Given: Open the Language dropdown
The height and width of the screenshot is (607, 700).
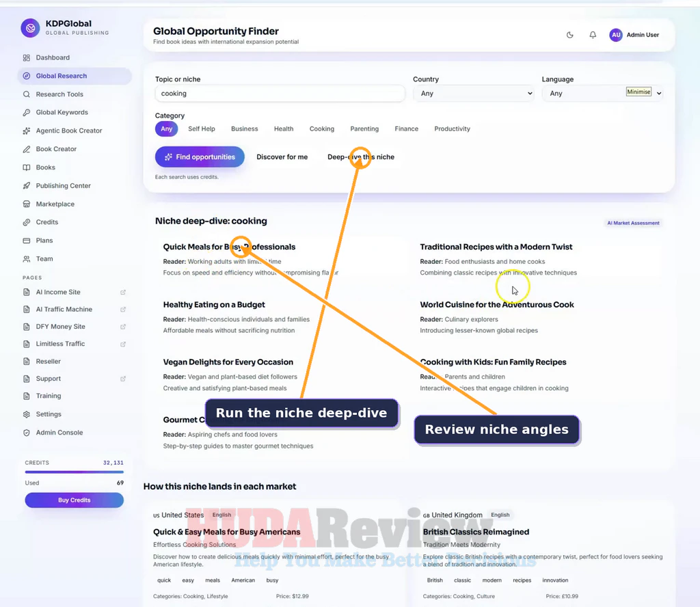Looking at the screenshot, I should coord(603,93).
